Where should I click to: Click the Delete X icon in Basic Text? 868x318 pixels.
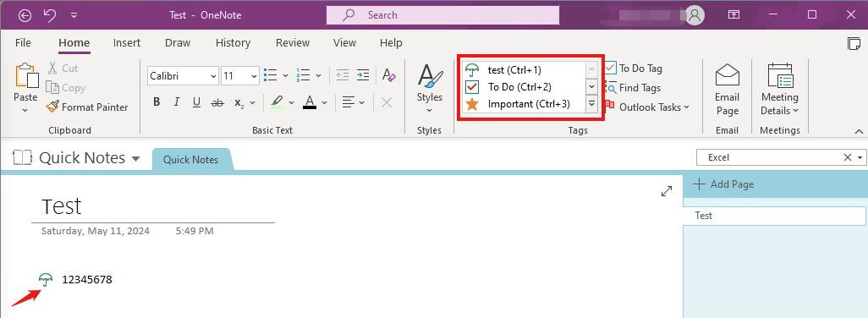387,102
